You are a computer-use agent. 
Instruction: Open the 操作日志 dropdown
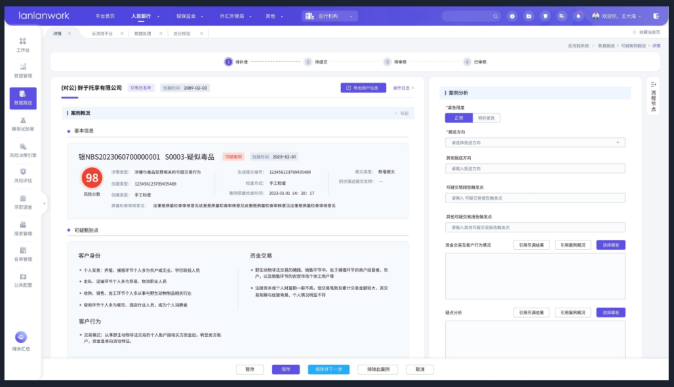coord(403,88)
